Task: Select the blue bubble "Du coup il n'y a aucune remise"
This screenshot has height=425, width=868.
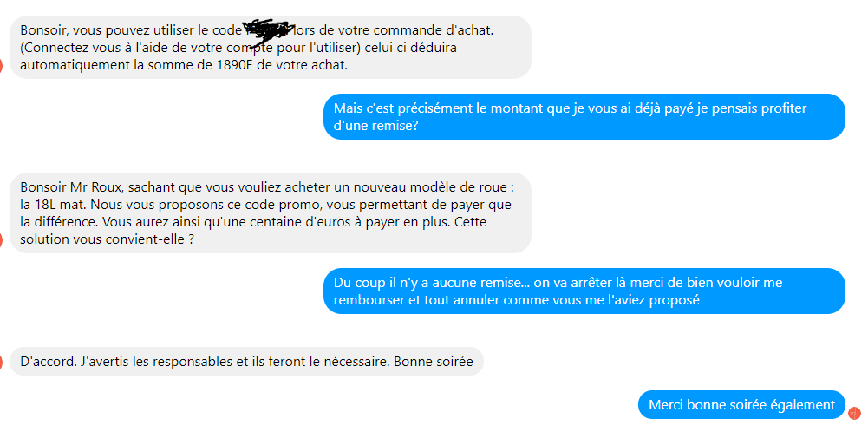Action: point(584,291)
